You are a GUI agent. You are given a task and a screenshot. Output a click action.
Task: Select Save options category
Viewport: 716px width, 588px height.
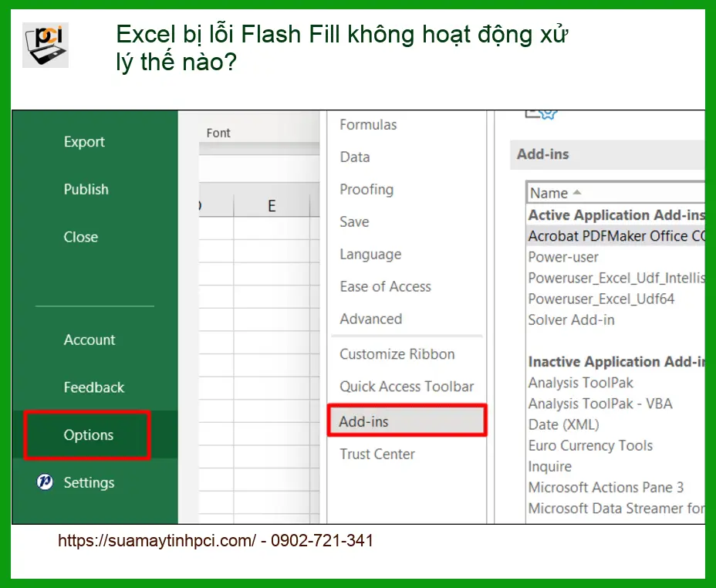[x=354, y=222]
